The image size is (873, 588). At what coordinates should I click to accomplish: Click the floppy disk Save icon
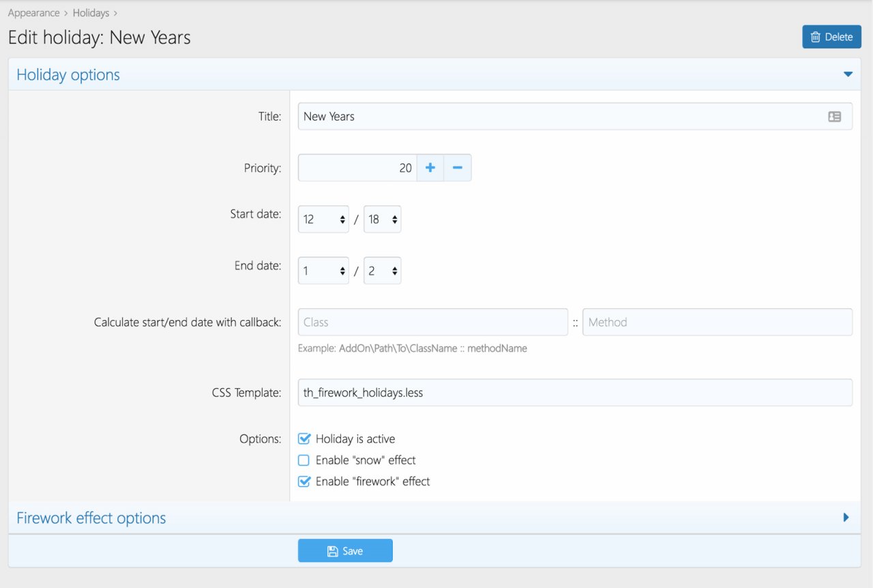332,551
